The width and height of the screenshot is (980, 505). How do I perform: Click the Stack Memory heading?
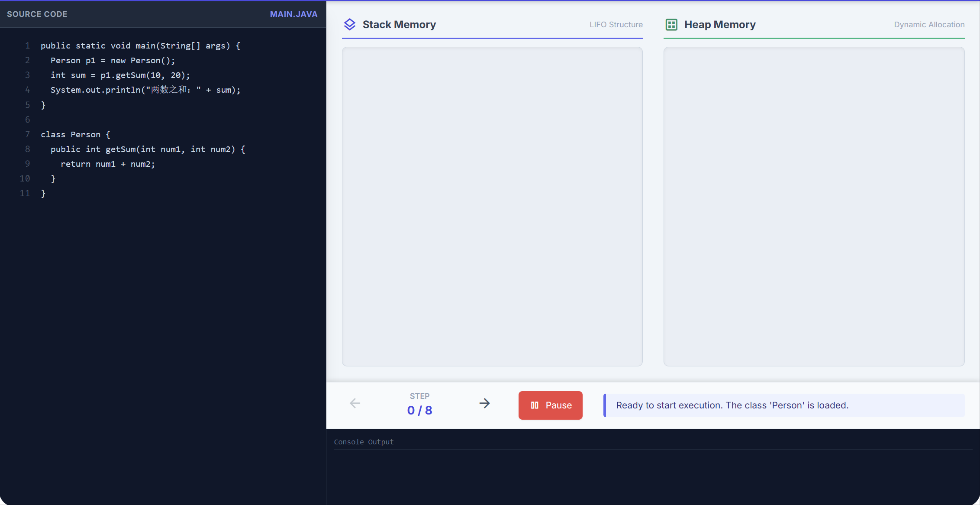pos(399,25)
